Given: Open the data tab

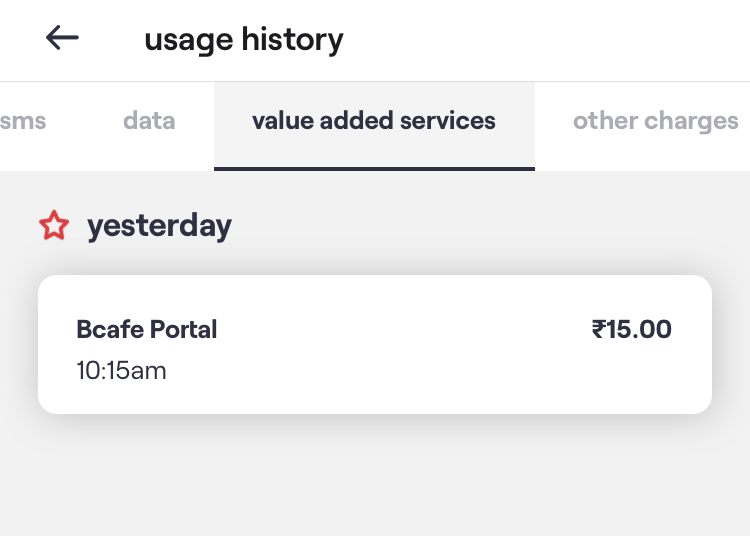Looking at the screenshot, I should (149, 122).
